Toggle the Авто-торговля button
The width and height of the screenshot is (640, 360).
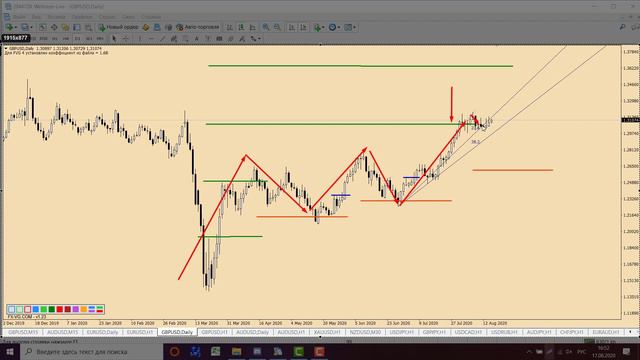point(198,27)
